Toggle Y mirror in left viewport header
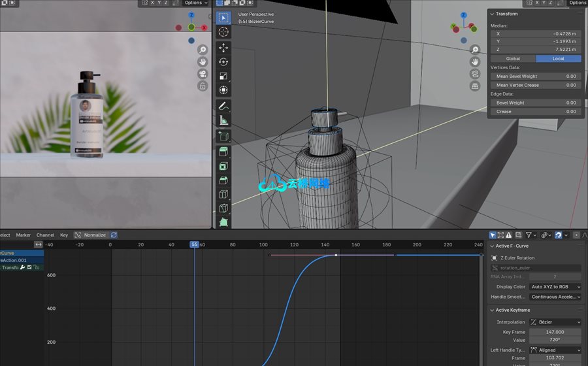The height and width of the screenshot is (366, 588). tap(159, 3)
